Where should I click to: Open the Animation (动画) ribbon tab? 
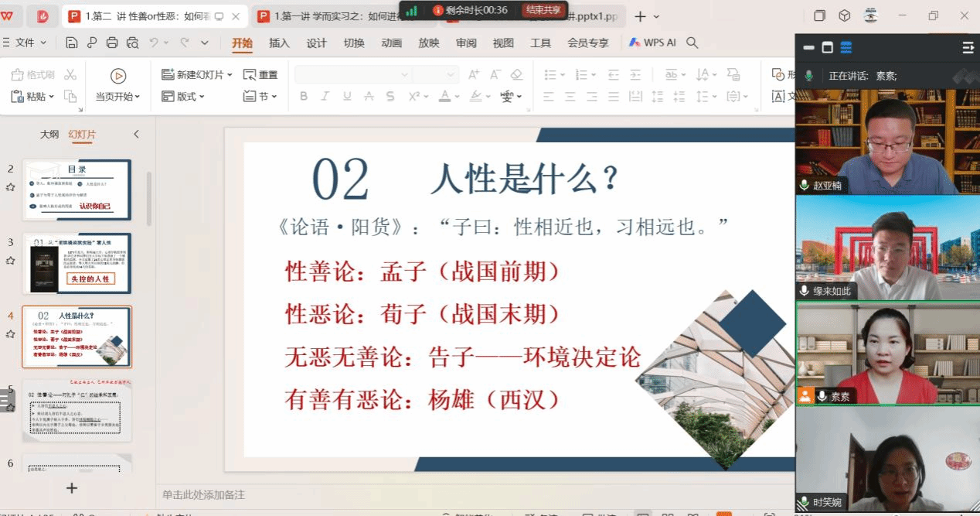[392, 43]
